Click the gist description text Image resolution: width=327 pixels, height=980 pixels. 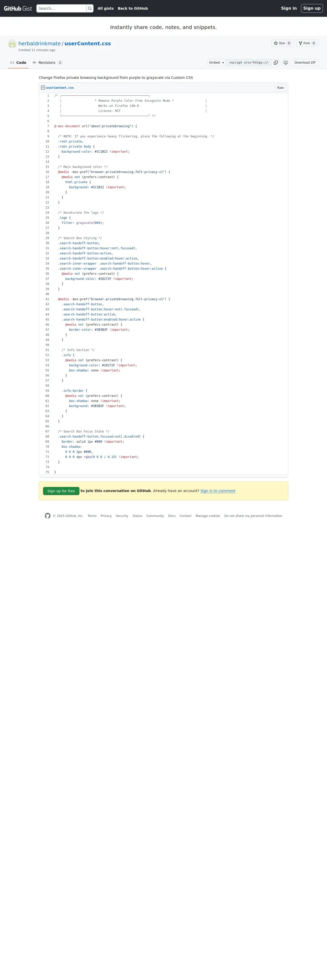pyautogui.click(x=116, y=78)
